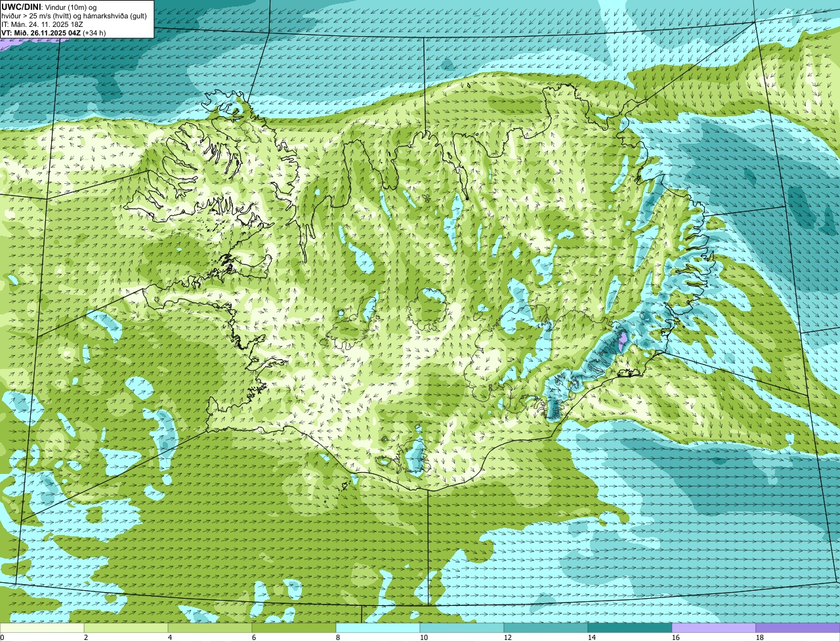
Task: Click the '2' label on the color scale
Action: tap(86, 637)
